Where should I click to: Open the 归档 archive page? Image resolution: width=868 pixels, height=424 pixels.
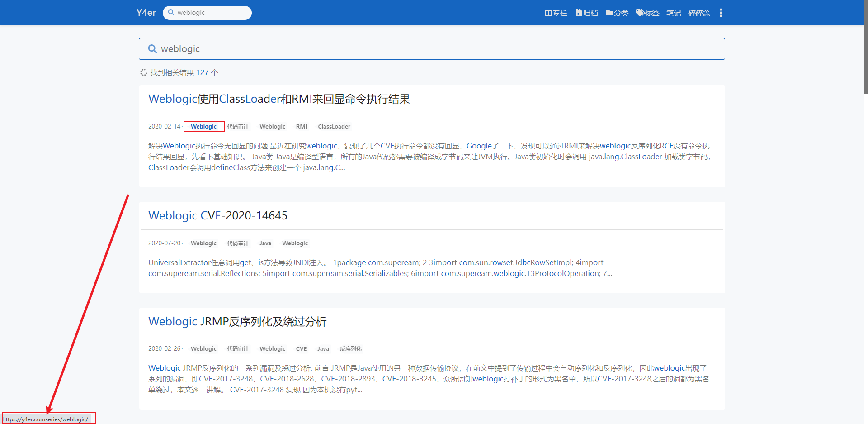587,13
